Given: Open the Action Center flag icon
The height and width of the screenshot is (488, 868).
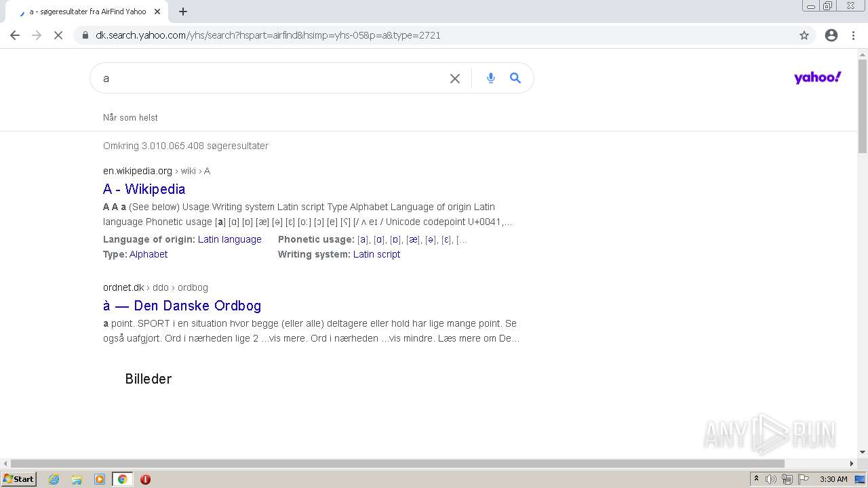Looking at the screenshot, I should click(x=804, y=479).
